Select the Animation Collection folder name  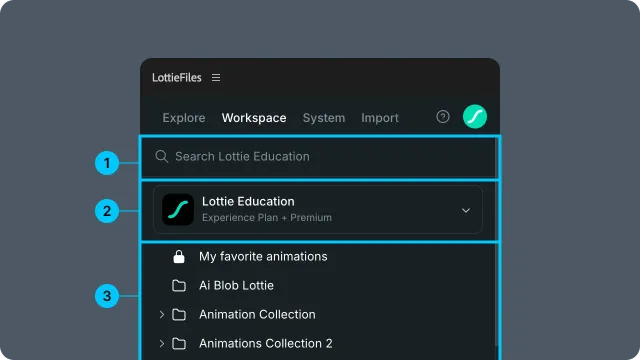[x=257, y=315]
